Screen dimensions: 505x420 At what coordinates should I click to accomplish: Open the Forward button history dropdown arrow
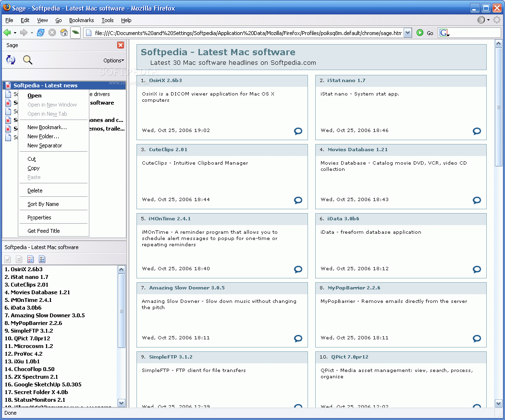(32, 33)
